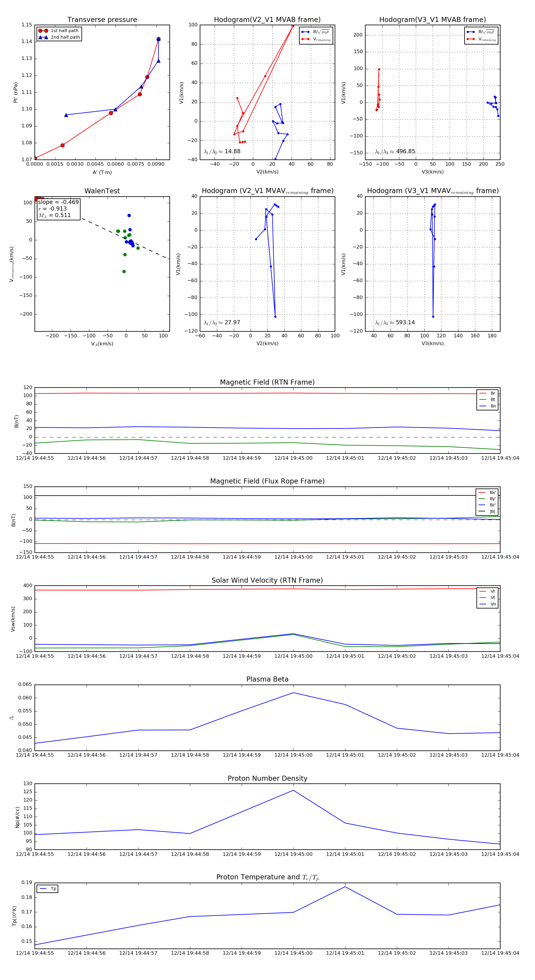Click the 'Plasma Beta' plot title
535x980 pixels.
[267, 679]
